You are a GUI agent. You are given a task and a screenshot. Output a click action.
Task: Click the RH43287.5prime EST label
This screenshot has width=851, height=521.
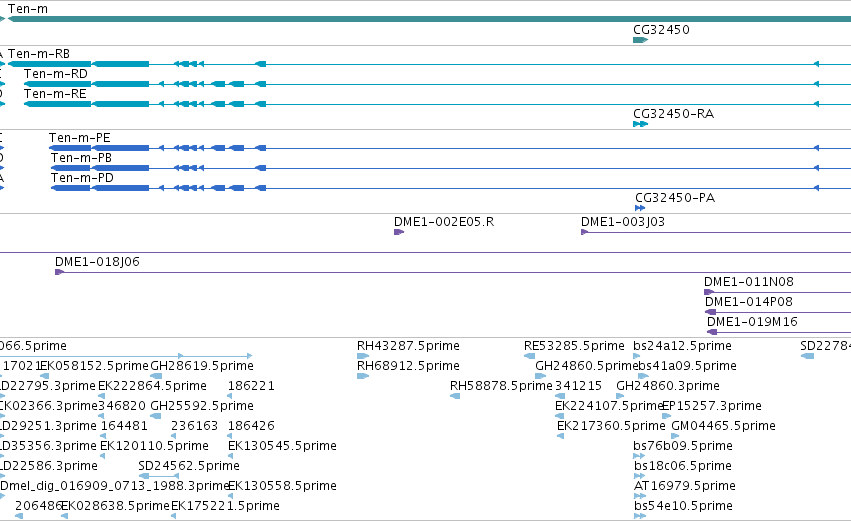pyautogui.click(x=408, y=346)
